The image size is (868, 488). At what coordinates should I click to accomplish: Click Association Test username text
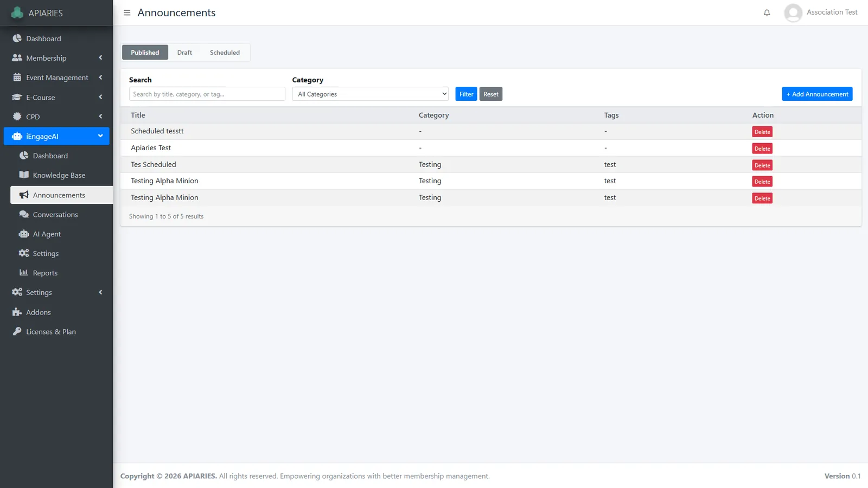[x=832, y=12]
